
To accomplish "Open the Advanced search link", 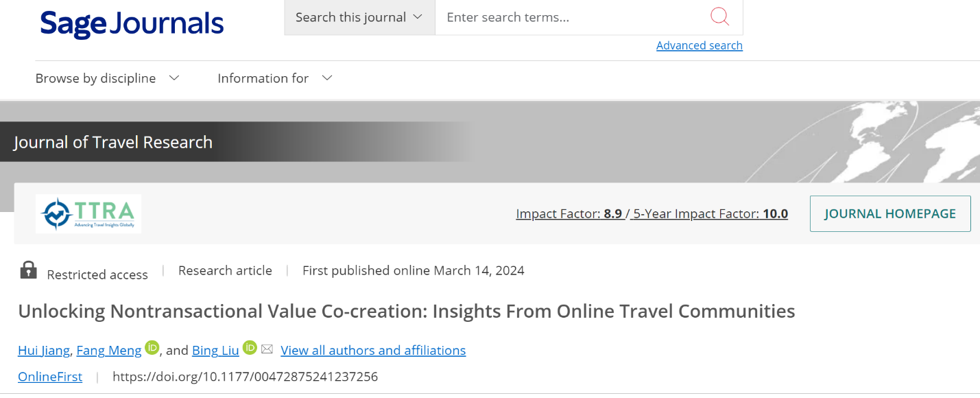I will pyautogui.click(x=699, y=45).
